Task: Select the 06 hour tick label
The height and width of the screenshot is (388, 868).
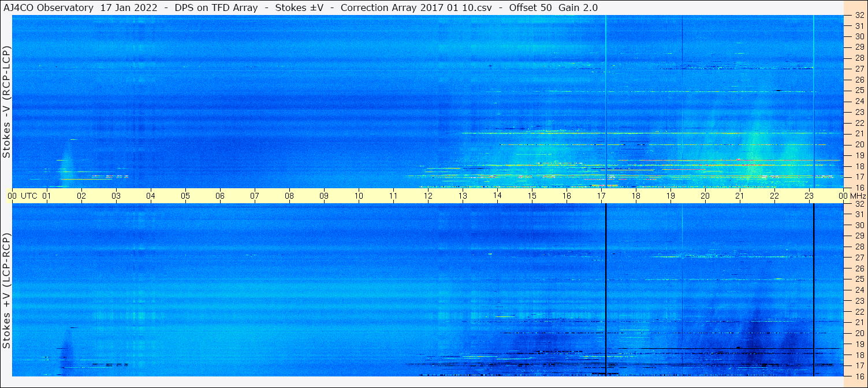Action: (220, 196)
